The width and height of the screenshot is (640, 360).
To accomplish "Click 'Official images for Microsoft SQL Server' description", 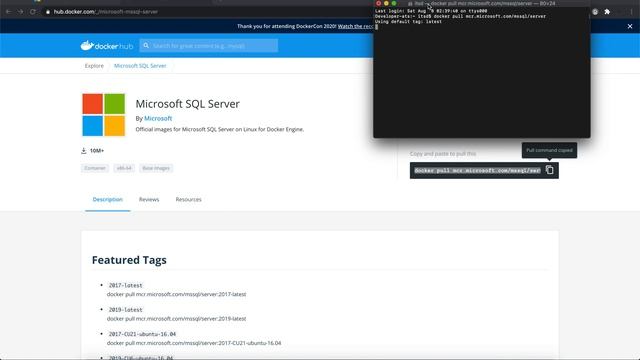I will coord(220,129).
